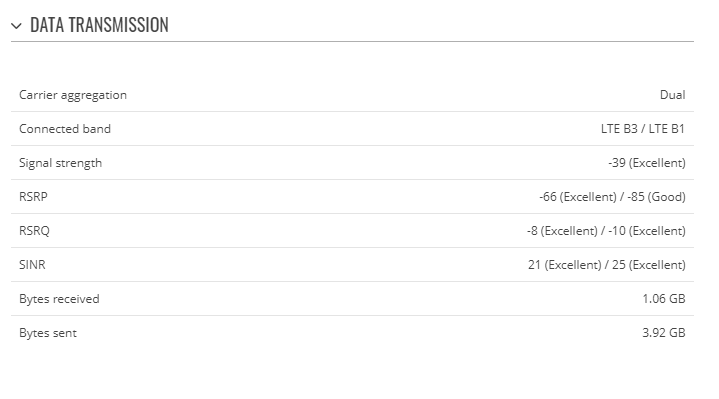
Task: Click the Dual carrier aggregation value
Action: [672, 95]
